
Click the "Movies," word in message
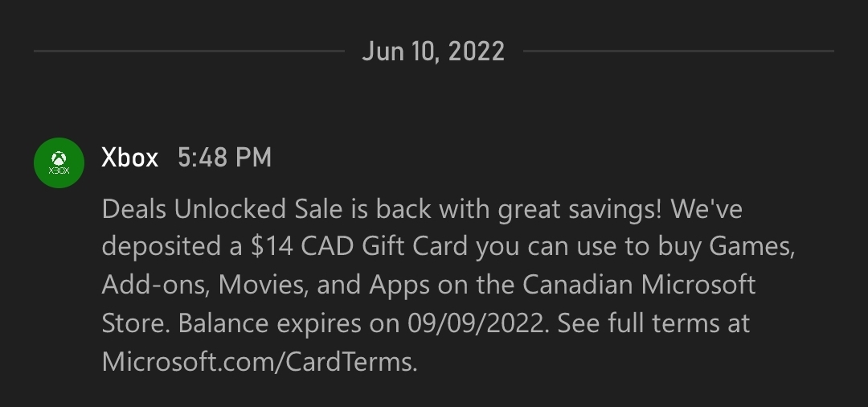(264, 286)
